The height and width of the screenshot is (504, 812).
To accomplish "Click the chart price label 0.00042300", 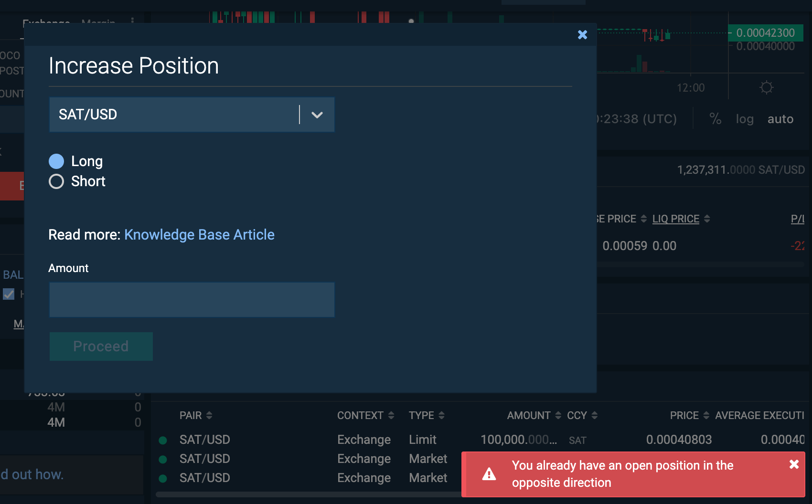I will 766,33.
